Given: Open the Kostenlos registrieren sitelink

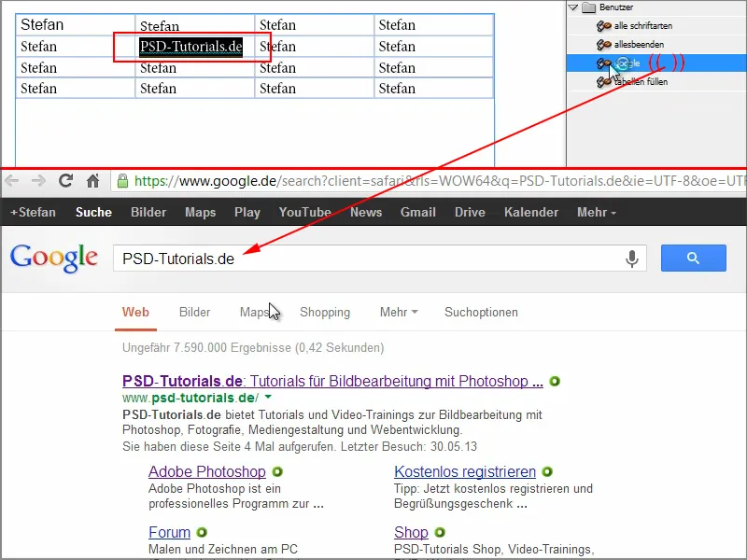Looking at the screenshot, I should click(x=465, y=471).
